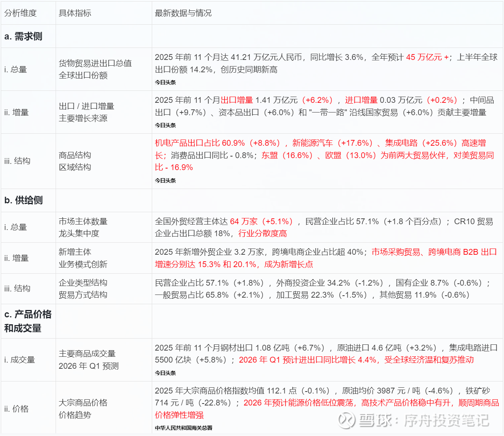Click the '2026 年 Q1 预测' indicator text
504x436 pixels.
pyautogui.click(x=89, y=366)
